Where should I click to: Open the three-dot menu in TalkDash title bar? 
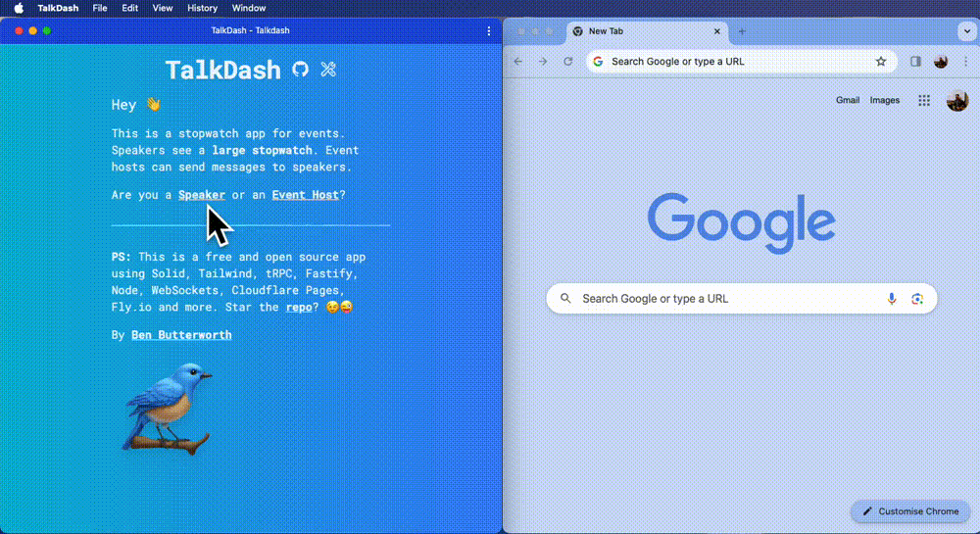click(489, 30)
